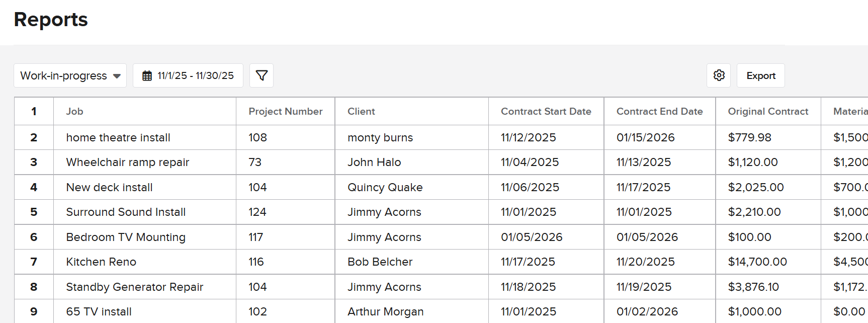Open the filter funnel icon
Viewport: 868px width, 323px height.
pos(262,75)
